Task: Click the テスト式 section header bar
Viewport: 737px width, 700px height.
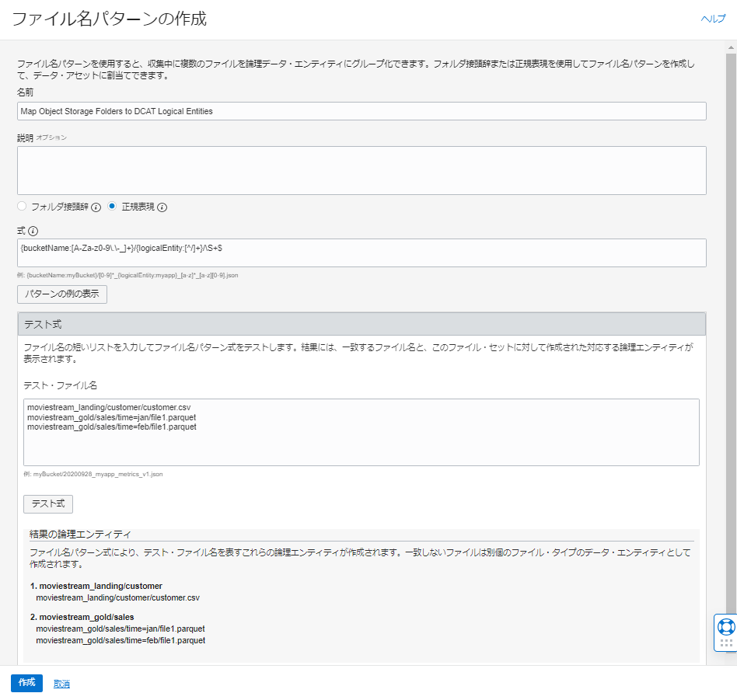Action: click(x=362, y=324)
